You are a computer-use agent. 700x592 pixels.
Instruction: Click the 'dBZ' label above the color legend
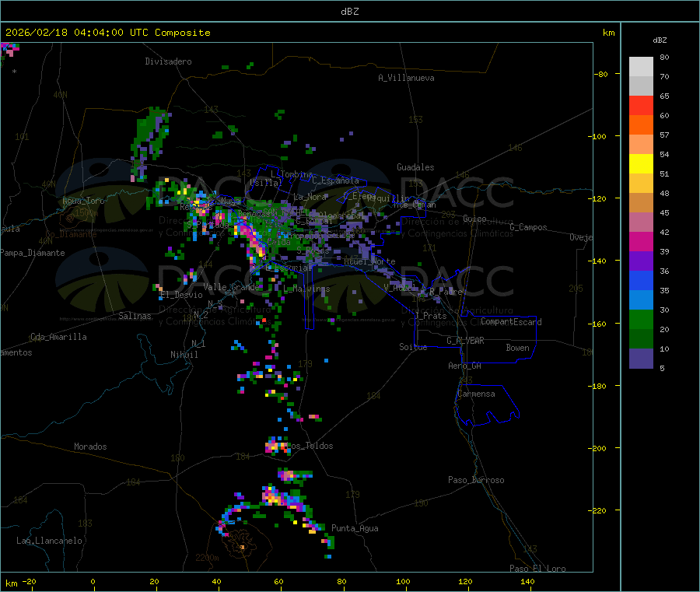660,40
